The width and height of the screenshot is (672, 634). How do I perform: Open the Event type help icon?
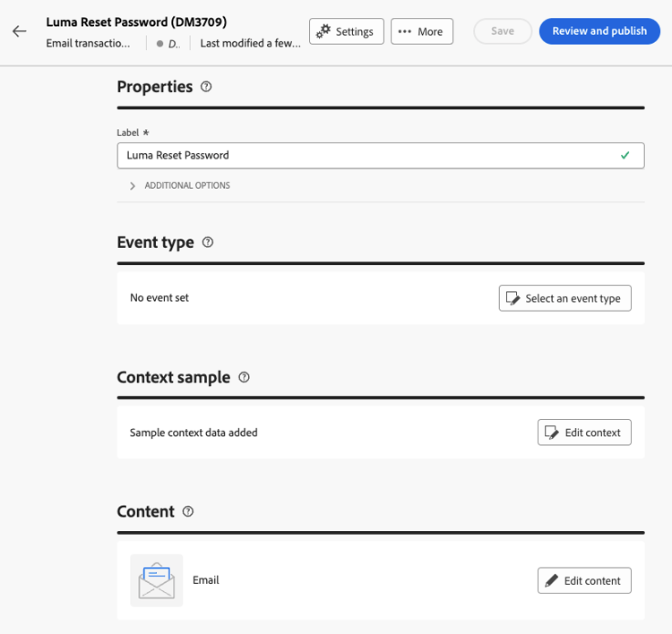pyautogui.click(x=208, y=242)
